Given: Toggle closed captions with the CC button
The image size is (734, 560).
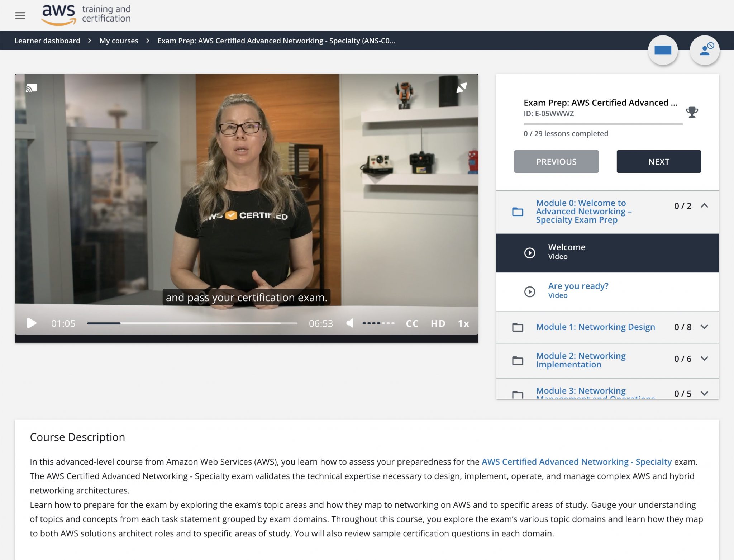Looking at the screenshot, I should 412,323.
